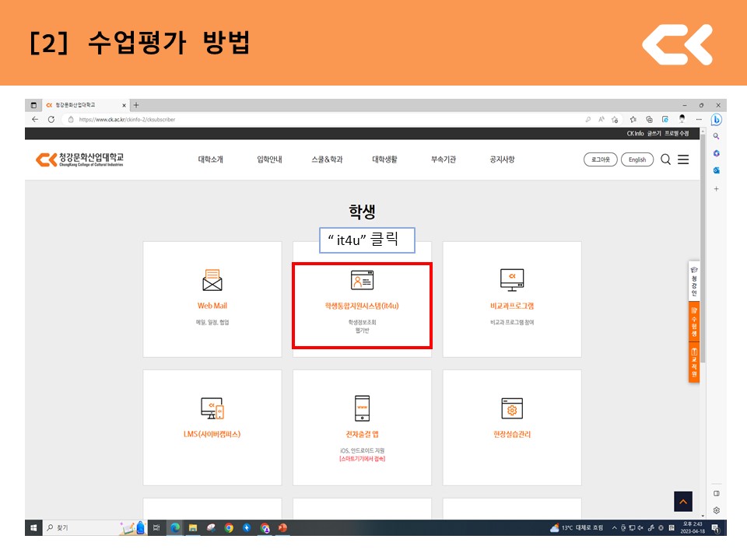Open the 스쿨&학과 menu

tap(328, 159)
